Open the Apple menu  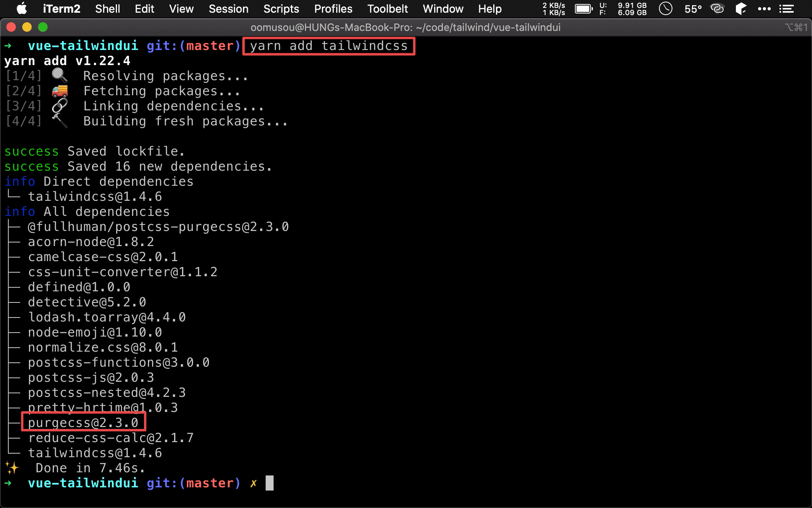tap(22, 9)
